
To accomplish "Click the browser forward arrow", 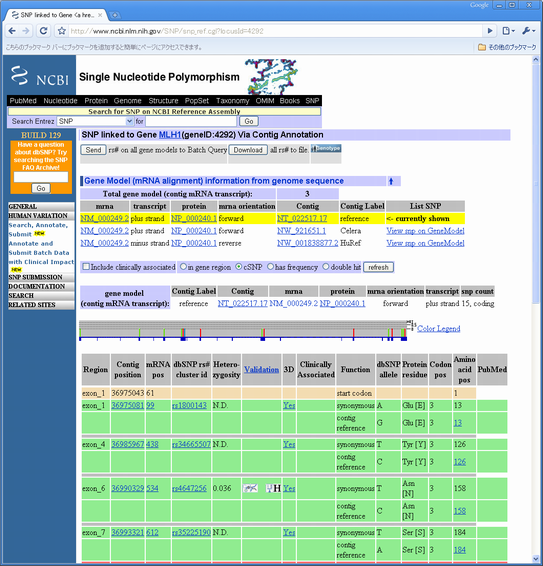I will 26,31.
